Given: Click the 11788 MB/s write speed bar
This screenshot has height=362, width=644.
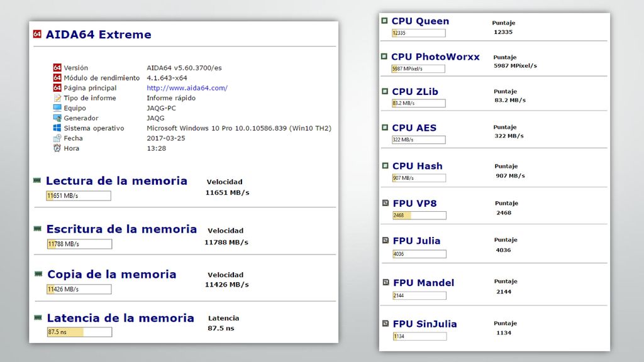Looking at the screenshot, I should (x=79, y=244).
